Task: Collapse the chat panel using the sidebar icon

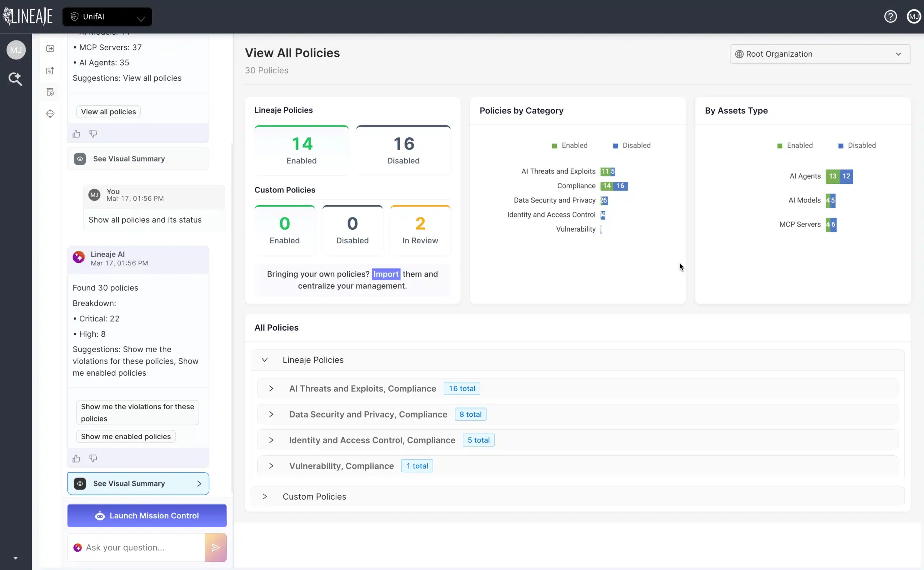Action: [50, 48]
